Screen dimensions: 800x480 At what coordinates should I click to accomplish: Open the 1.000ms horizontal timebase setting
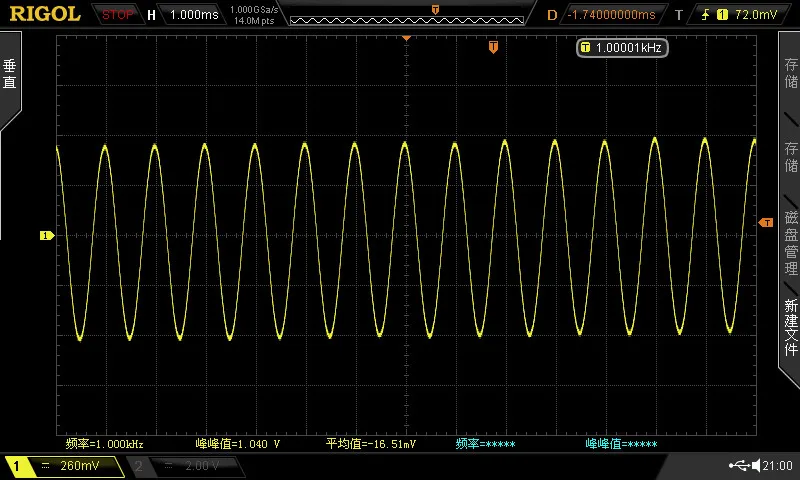(x=193, y=15)
